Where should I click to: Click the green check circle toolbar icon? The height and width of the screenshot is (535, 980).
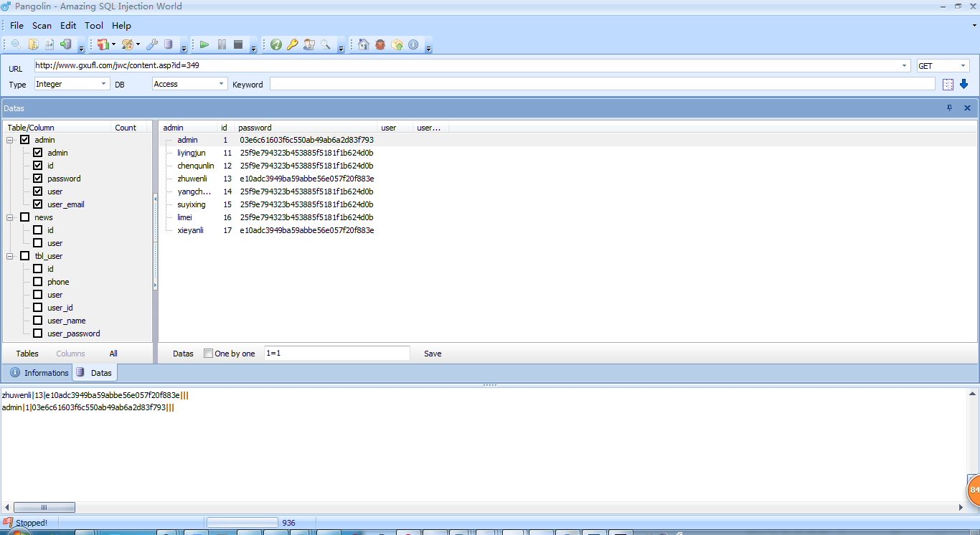(275, 44)
